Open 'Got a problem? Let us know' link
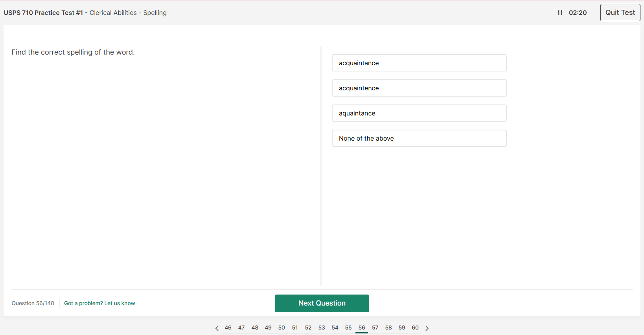 99,303
